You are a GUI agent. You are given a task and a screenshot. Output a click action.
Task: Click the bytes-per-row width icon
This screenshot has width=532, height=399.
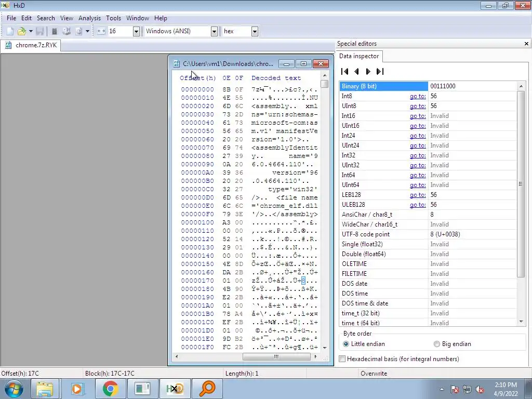pos(101,31)
